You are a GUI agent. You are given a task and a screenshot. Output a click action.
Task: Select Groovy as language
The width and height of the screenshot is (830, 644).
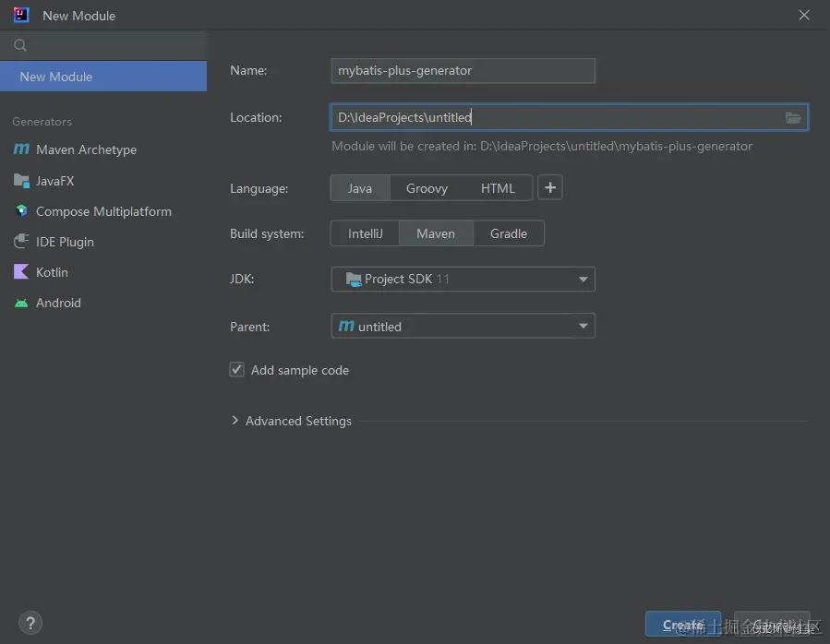(427, 188)
